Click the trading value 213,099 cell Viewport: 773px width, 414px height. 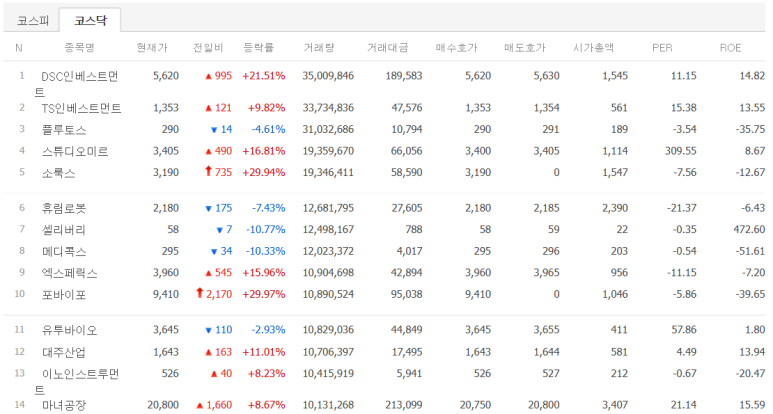(x=404, y=405)
